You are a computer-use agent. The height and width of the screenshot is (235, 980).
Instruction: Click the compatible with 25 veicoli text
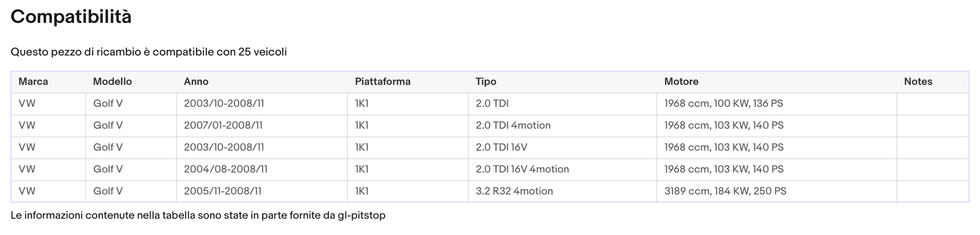coord(149,52)
